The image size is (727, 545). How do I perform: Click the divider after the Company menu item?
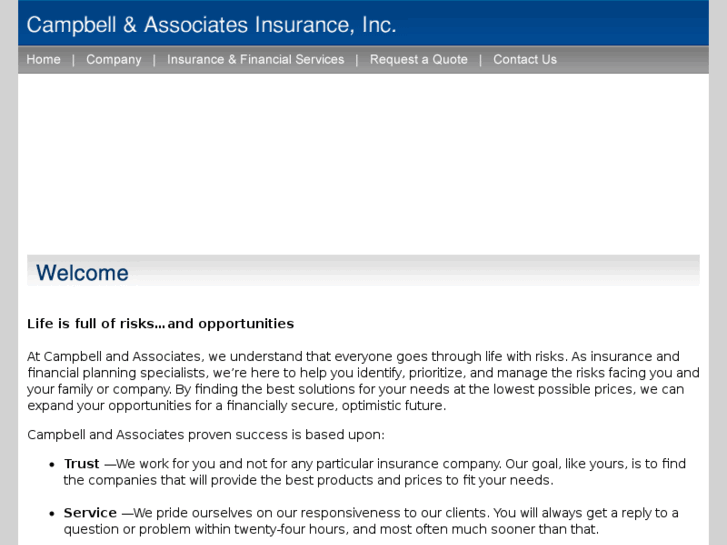(154, 60)
